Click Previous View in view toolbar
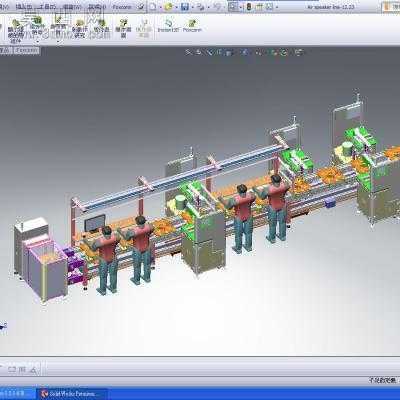Viewport: 400px width, 400px height. click(210, 52)
